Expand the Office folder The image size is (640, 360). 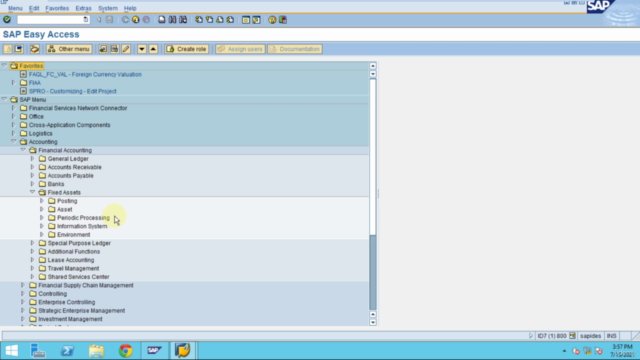pyautogui.click(x=13, y=116)
